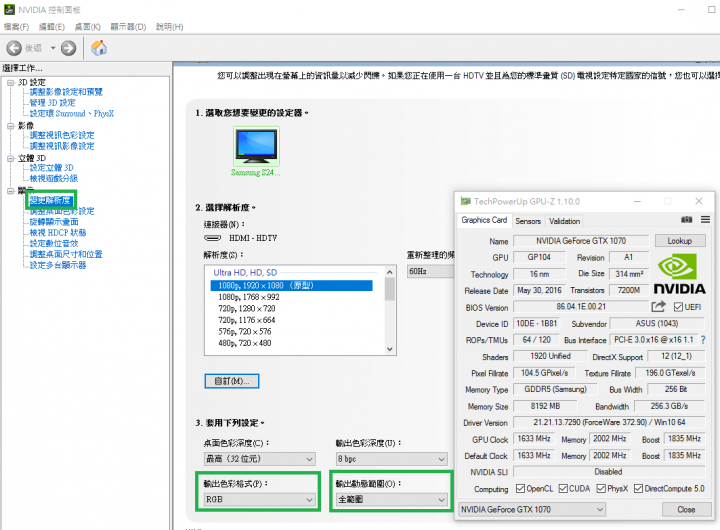Screen dimensions: 720x530
Task: Open the RGB output color format dropdown
Action: pos(259,499)
